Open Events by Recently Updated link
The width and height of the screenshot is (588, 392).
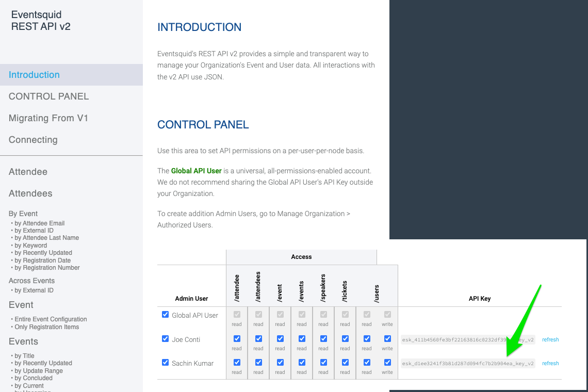43,363
